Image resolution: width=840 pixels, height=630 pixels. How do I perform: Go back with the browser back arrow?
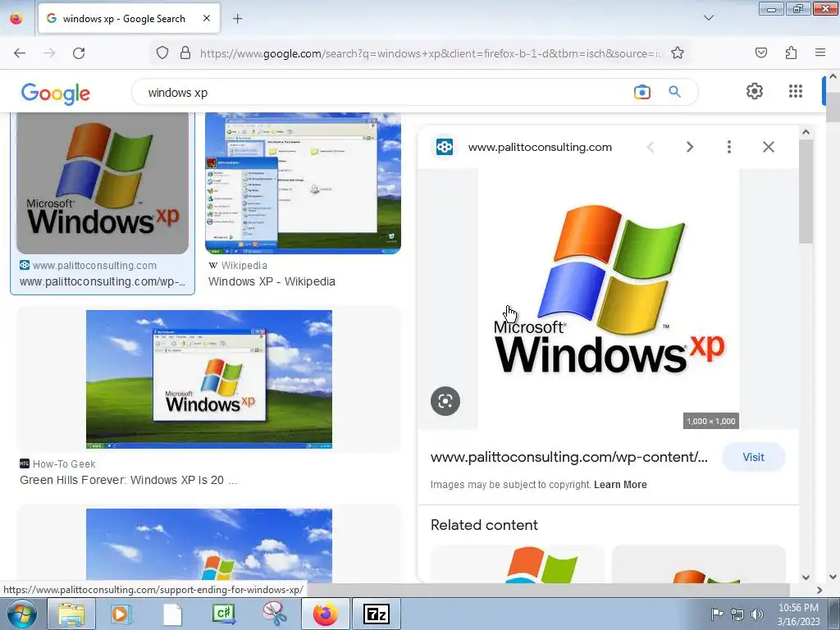tap(20, 53)
